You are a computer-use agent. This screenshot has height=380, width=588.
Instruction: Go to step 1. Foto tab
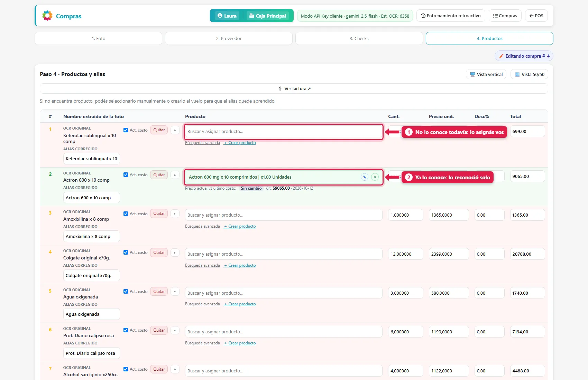[x=99, y=38]
